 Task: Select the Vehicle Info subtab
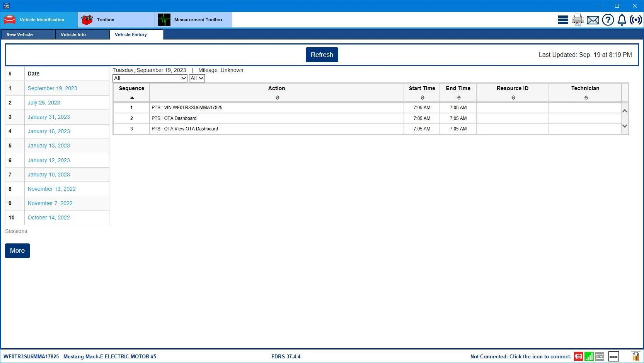pos(82,34)
